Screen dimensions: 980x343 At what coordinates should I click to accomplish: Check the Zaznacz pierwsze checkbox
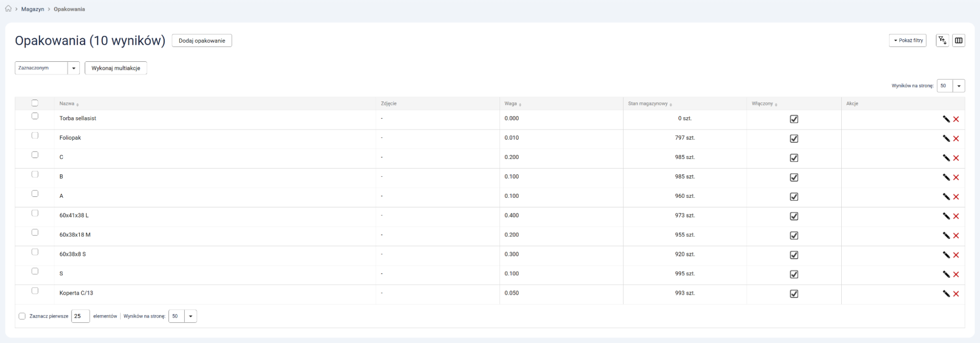(x=22, y=317)
